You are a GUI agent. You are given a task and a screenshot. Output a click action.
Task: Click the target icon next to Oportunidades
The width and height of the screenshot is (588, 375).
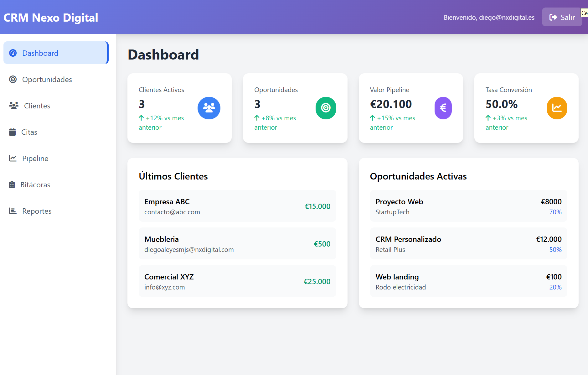[x=13, y=79]
